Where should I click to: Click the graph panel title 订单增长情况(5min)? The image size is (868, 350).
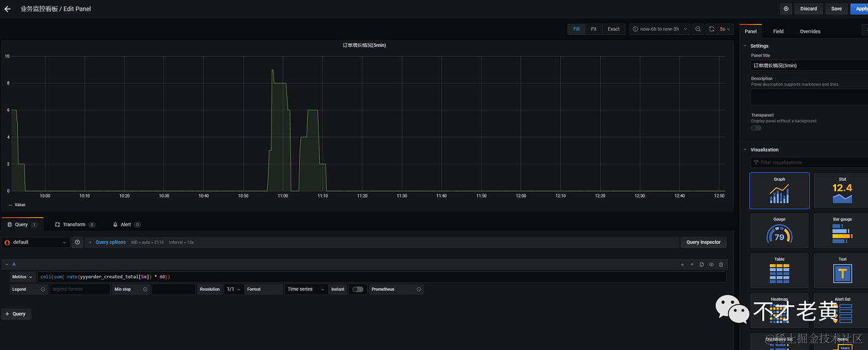364,45
